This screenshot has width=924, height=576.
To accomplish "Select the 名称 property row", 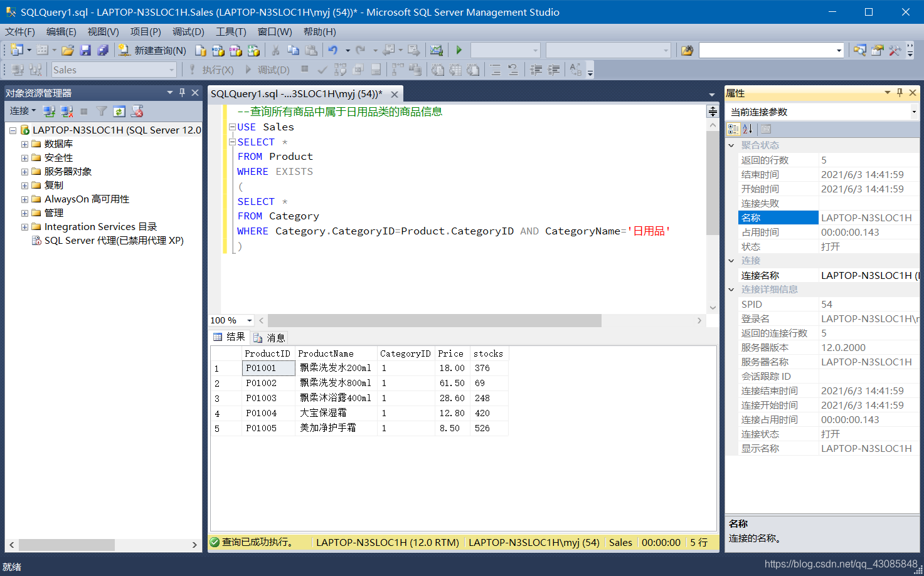I will (x=829, y=217).
